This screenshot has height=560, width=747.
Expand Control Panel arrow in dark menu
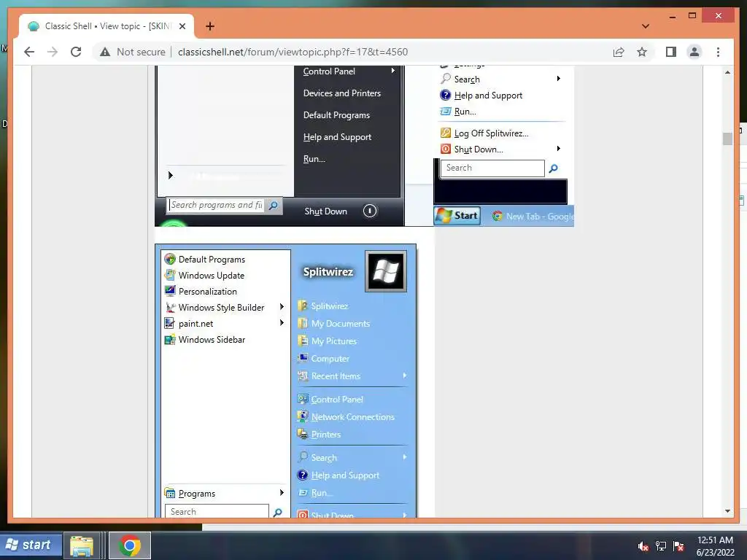tap(393, 71)
